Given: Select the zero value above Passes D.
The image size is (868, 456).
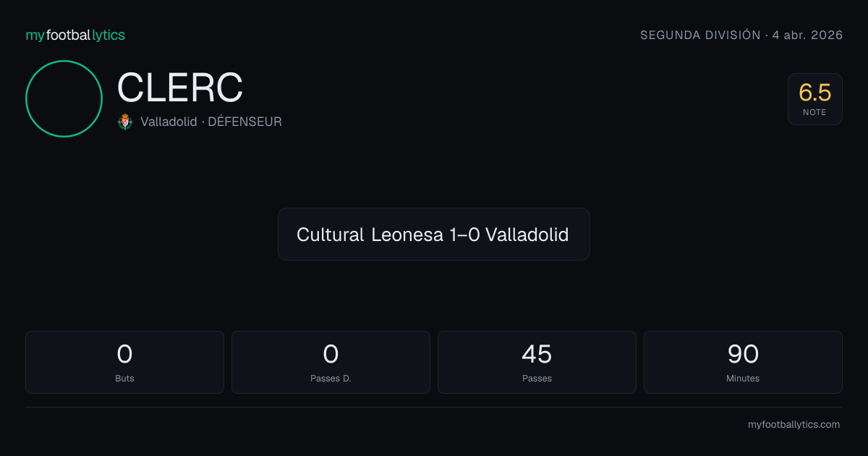Looking at the screenshot, I should pos(331,354).
